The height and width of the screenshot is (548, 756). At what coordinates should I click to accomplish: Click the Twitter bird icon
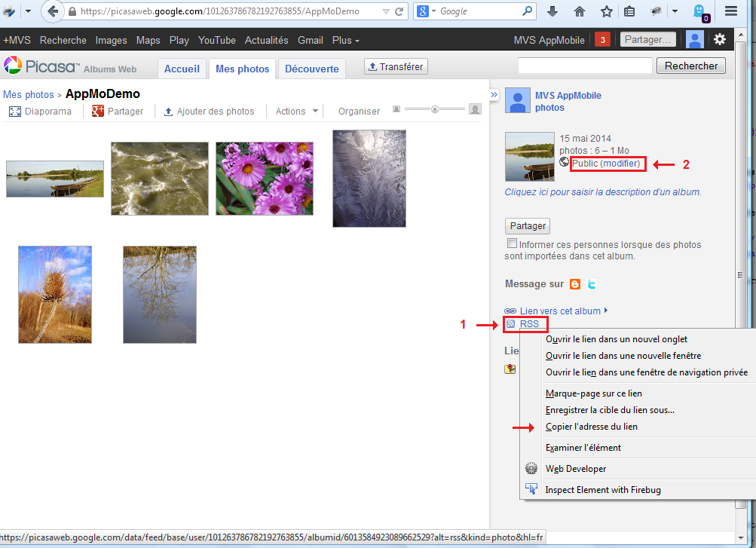click(592, 284)
